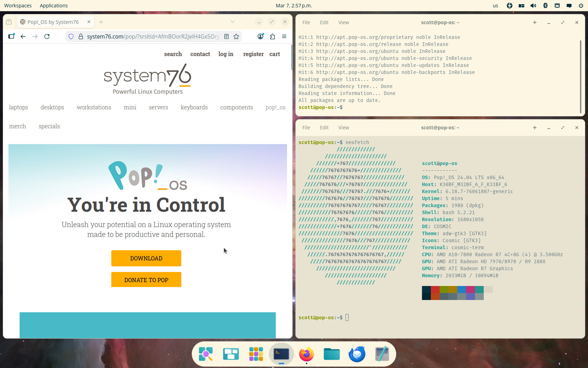Launch Thunderbird from the dock
The image size is (588, 368).
[x=357, y=354]
